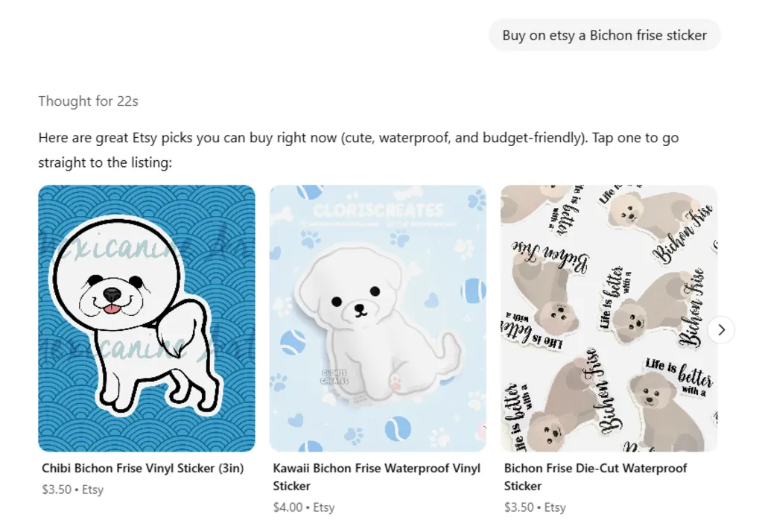Screen dimensions: 762x532
Task: Select the $3.50 Etsy price under Die-Cut sticker
Action: (535, 507)
